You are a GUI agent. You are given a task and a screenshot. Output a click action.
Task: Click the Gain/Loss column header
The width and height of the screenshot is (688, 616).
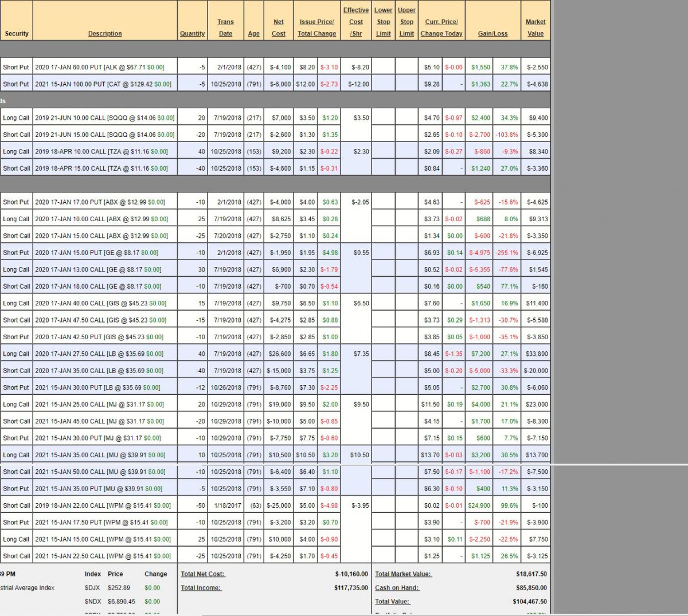(492, 33)
